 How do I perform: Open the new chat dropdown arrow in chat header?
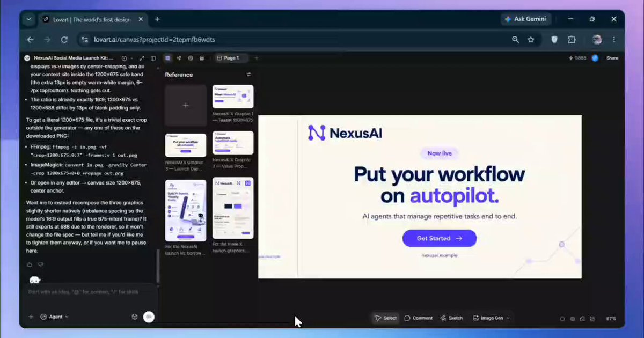coord(132,58)
